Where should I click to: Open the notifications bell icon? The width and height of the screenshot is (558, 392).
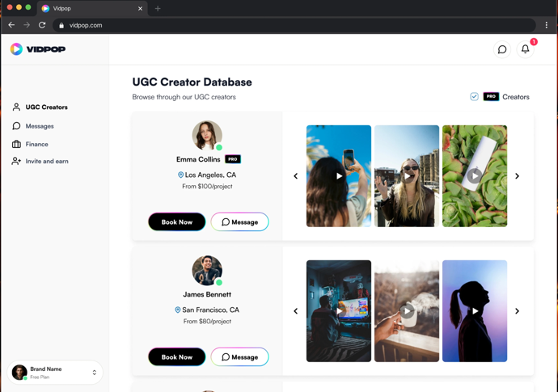(525, 49)
